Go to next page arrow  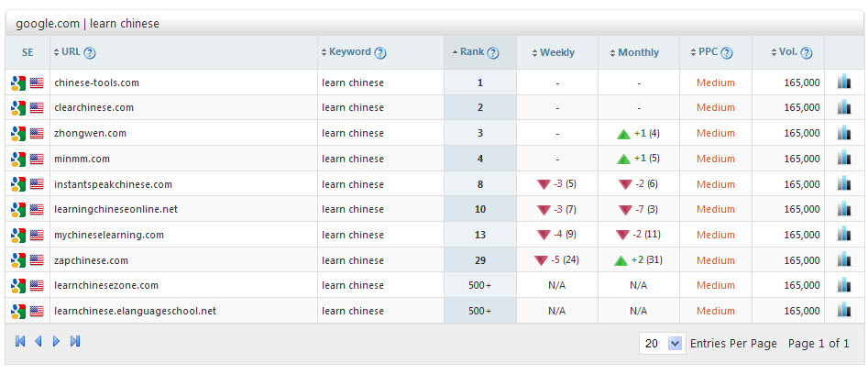click(56, 342)
